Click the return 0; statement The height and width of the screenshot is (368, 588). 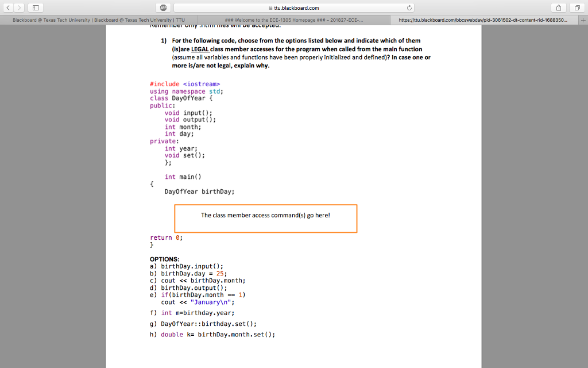click(x=165, y=237)
